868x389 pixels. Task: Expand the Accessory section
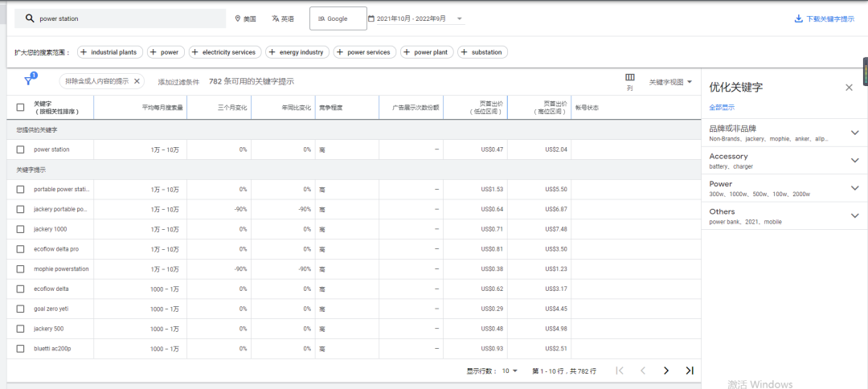click(854, 161)
